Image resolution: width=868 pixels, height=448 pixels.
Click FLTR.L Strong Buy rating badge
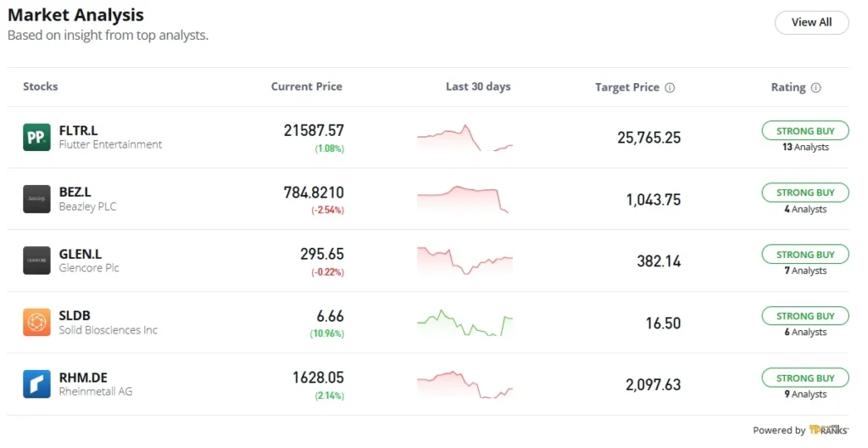[805, 131]
